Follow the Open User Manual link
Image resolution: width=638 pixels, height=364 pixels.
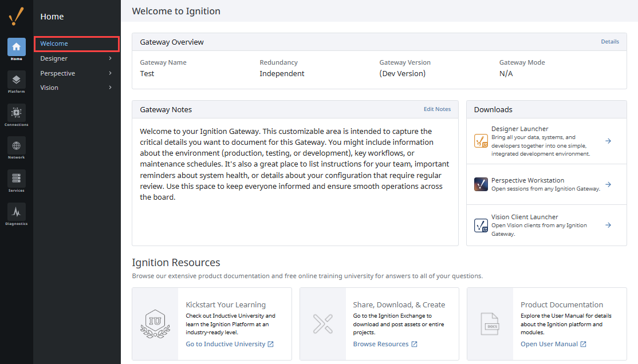click(x=549, y=344)
